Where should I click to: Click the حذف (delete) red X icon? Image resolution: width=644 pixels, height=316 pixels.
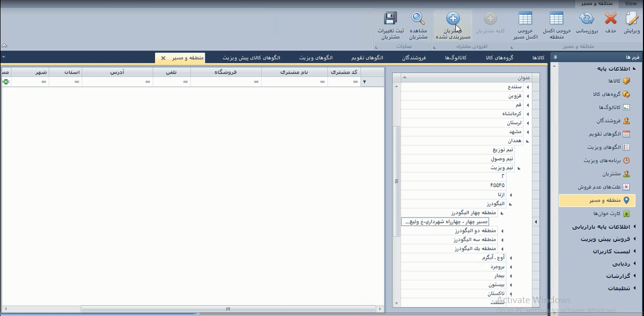(x=610, y=19)
